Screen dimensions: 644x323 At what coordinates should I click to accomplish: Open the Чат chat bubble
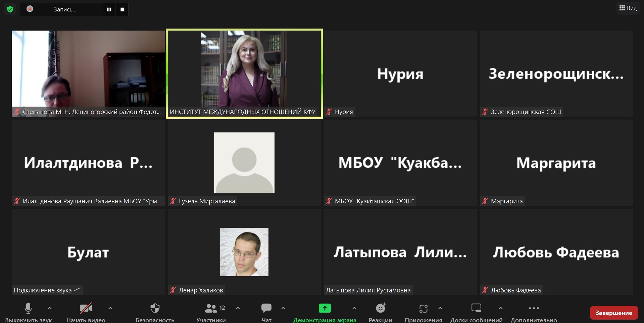[266, 308]
